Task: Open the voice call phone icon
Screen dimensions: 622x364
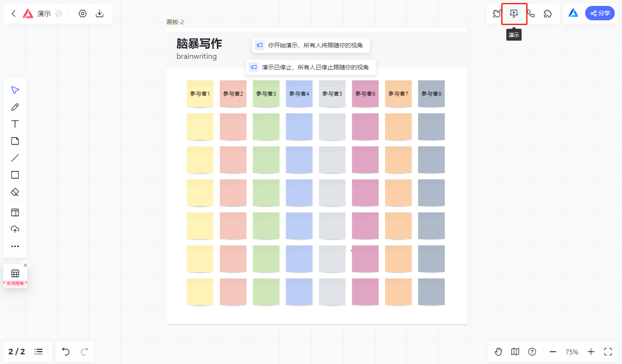Action: 531,14
